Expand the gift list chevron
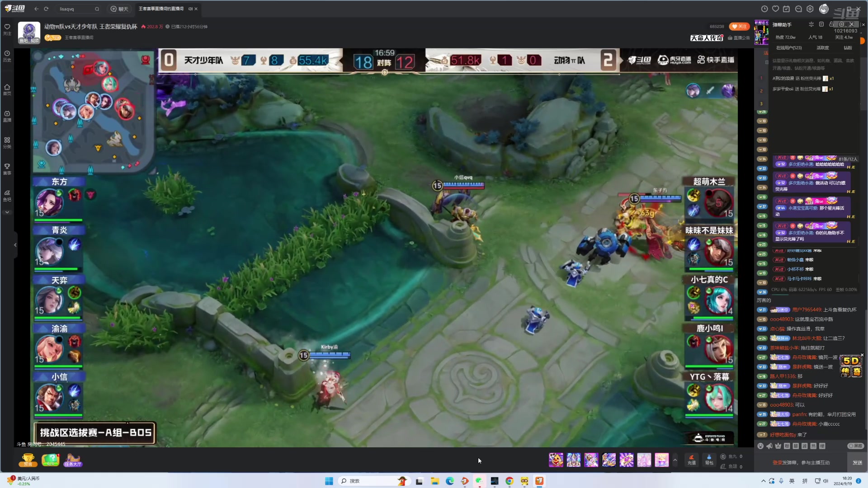Viewport: 868px width, 488px height. coord(675,460)
